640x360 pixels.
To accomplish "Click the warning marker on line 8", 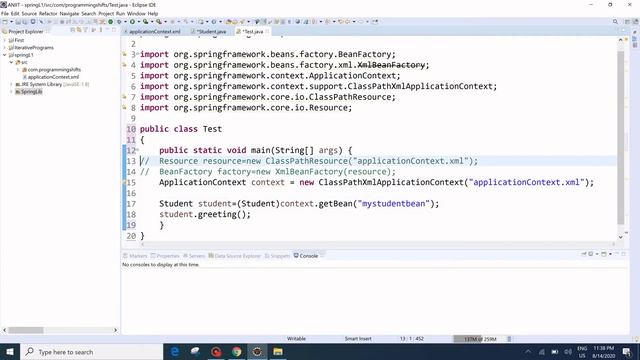I will click(124, 107).
